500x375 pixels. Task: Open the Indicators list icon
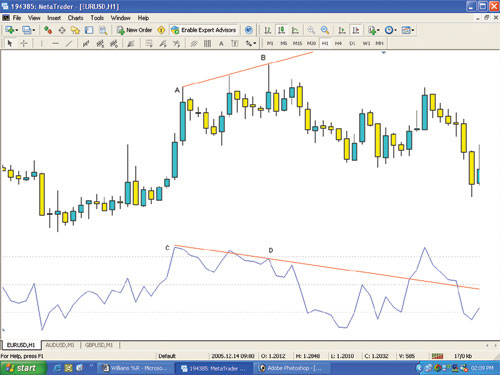[372, 30]
